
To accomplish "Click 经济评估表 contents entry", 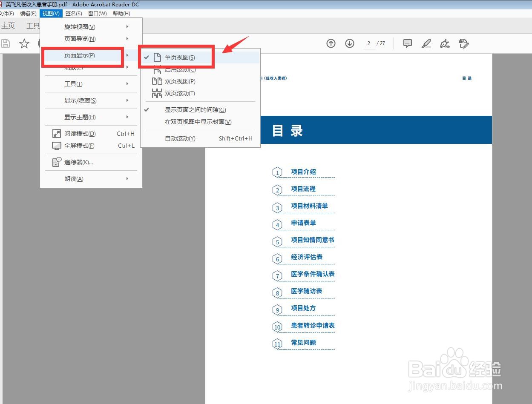I will click(x=307, y=257).
